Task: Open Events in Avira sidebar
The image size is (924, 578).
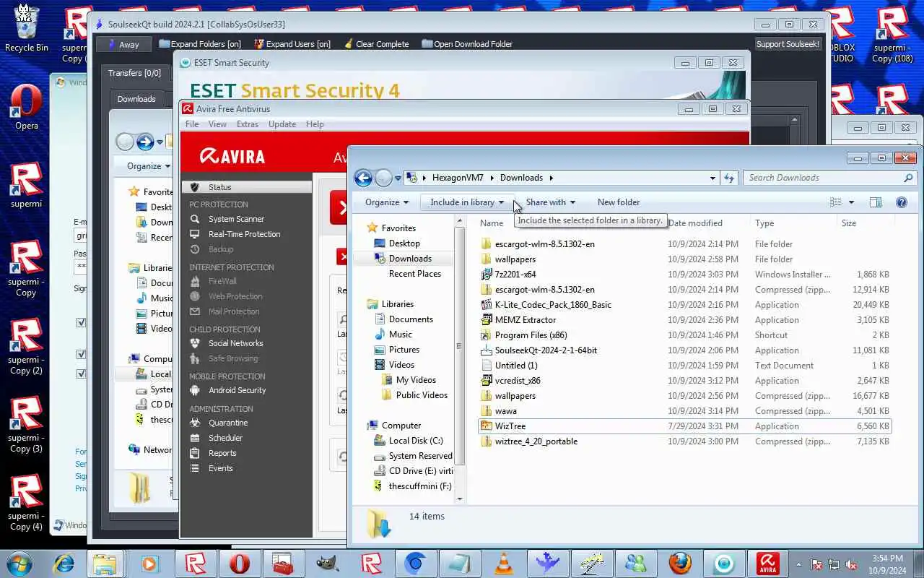Action: 220,468
